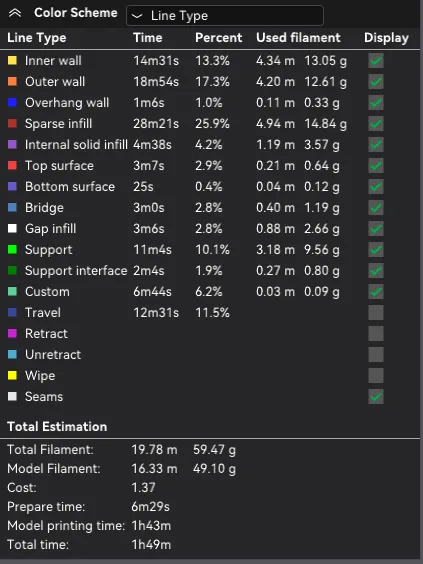This screenshot has width=423, height=564.
Task: Select the Bridge line type row
Action: click(x=210, y=208)
